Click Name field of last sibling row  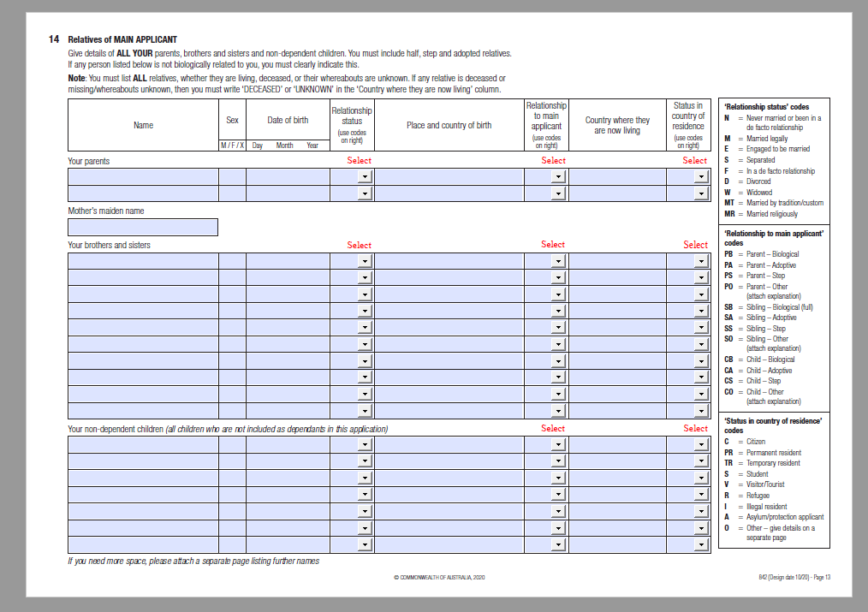(143, 411)
